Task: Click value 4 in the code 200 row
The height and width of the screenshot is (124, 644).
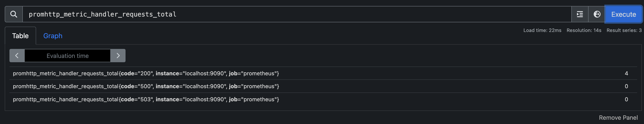Action: tap(626, 73)
